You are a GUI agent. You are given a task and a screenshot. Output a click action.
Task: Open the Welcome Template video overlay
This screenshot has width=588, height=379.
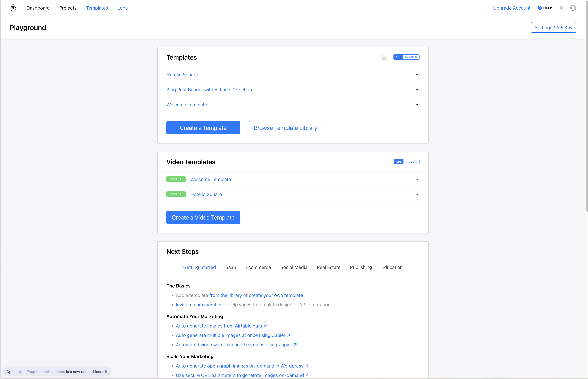(x=211, y=179)
